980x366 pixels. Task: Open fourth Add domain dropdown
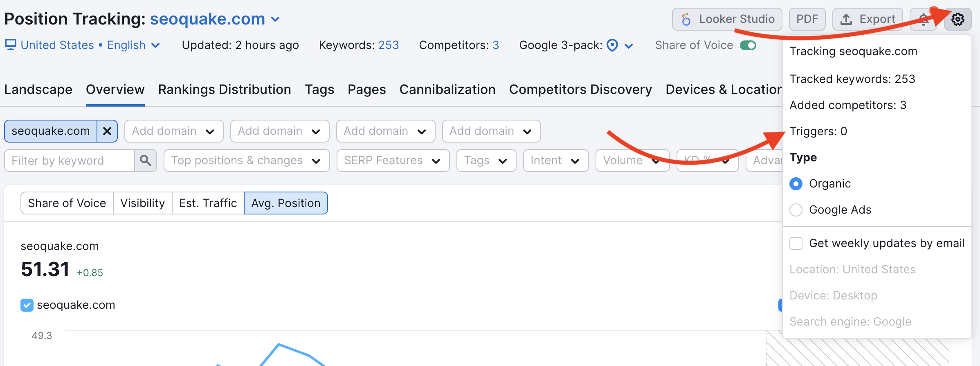click(492, 131)
